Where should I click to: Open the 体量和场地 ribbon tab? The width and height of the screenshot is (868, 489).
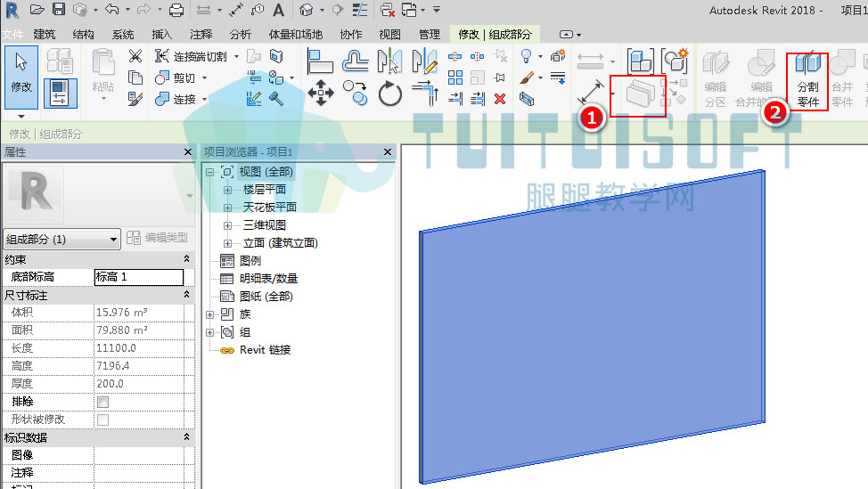[296, 35]
